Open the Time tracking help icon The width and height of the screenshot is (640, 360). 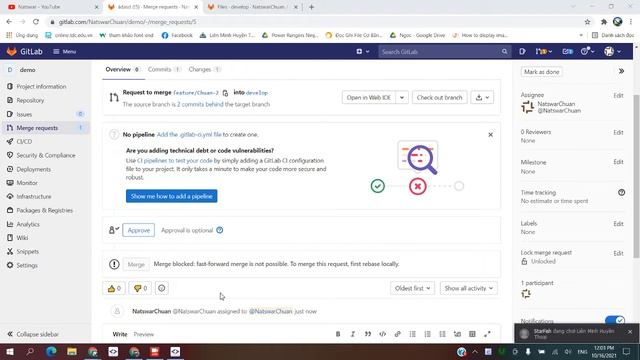point(621,192)
